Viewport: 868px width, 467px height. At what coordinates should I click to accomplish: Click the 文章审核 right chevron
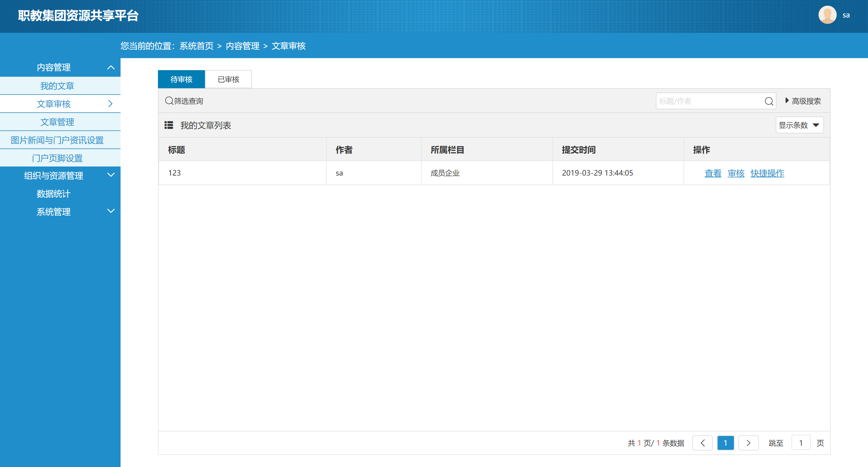click(110, 104)
